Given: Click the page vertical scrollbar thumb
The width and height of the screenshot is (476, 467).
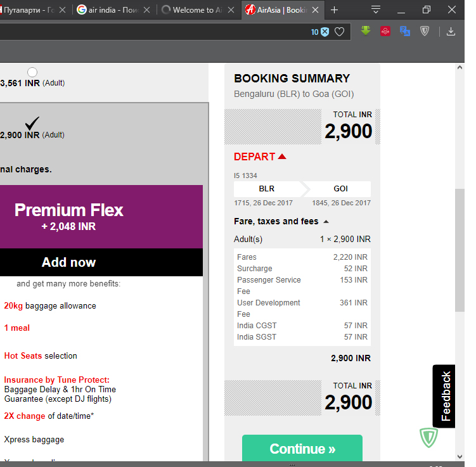Looking at the screenshot, I should point(460,253).
